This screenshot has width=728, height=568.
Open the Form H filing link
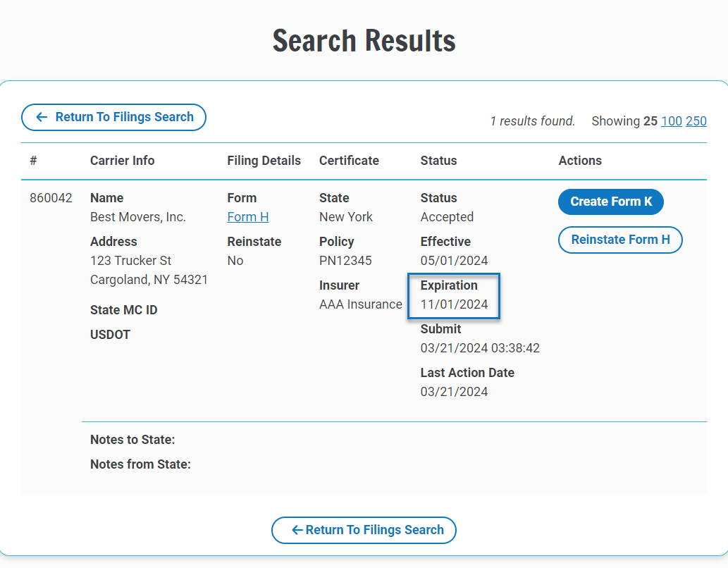[x=247, y=216]
